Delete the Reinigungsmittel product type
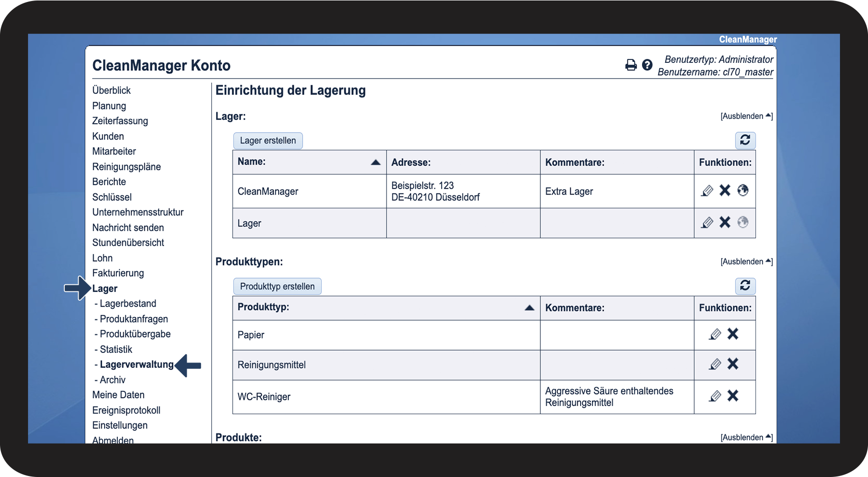 pos(733,365)
